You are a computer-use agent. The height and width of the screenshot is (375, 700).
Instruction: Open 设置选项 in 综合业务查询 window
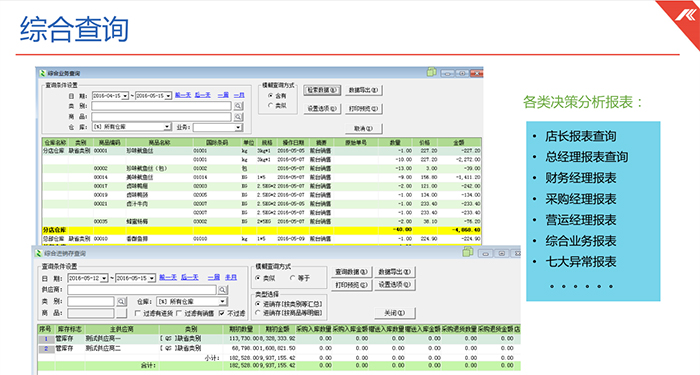(x=322, y=108)
